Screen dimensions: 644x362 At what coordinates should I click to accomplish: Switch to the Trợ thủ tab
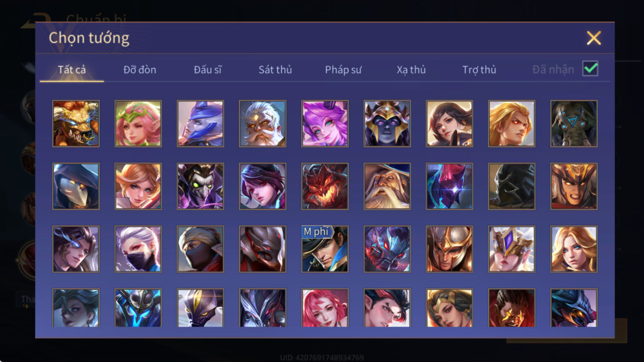click(x=479, y=70)
